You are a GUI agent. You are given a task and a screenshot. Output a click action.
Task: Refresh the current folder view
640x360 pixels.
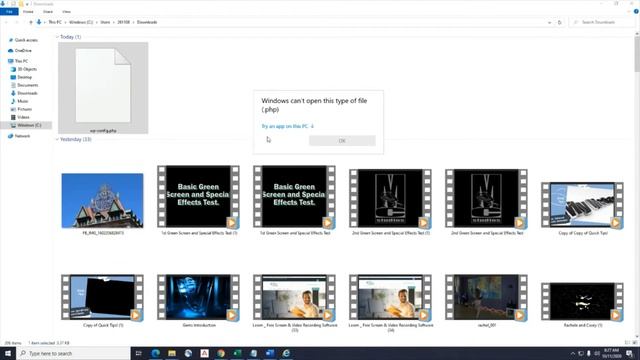(x=560, y=22)
